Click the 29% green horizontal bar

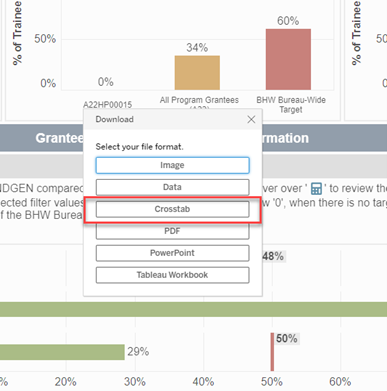click(62, 352)
